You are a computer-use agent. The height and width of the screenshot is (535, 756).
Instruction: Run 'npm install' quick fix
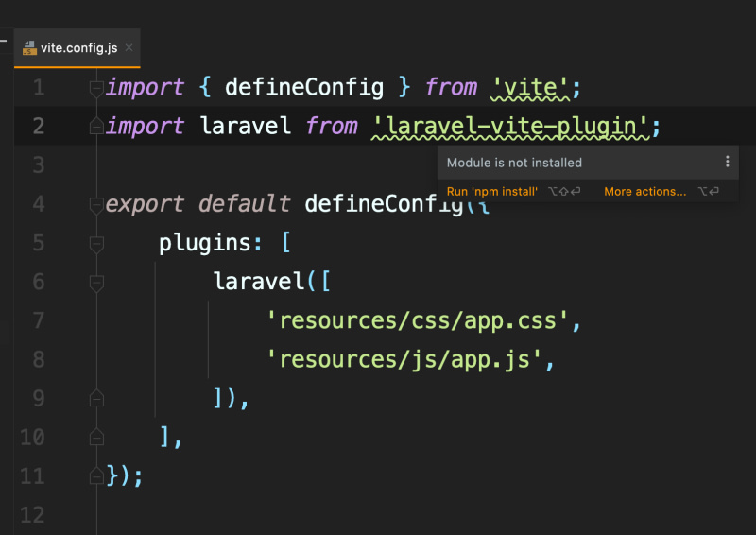pyautogui.click(x=491, y=192)
